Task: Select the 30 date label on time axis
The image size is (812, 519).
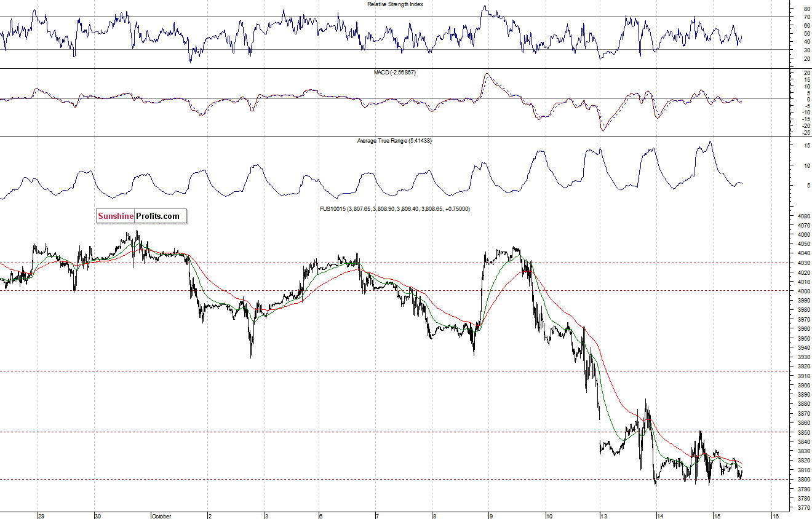Action: pos(98,517)
